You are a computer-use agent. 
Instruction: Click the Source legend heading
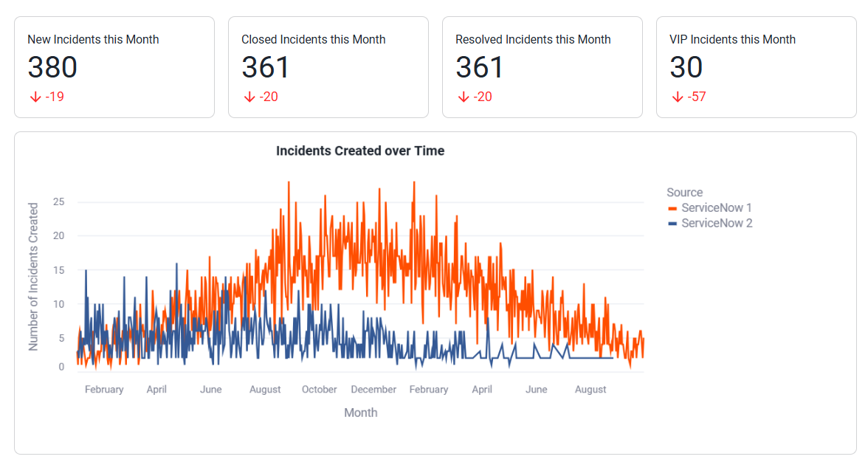click(x=684, y=193)
